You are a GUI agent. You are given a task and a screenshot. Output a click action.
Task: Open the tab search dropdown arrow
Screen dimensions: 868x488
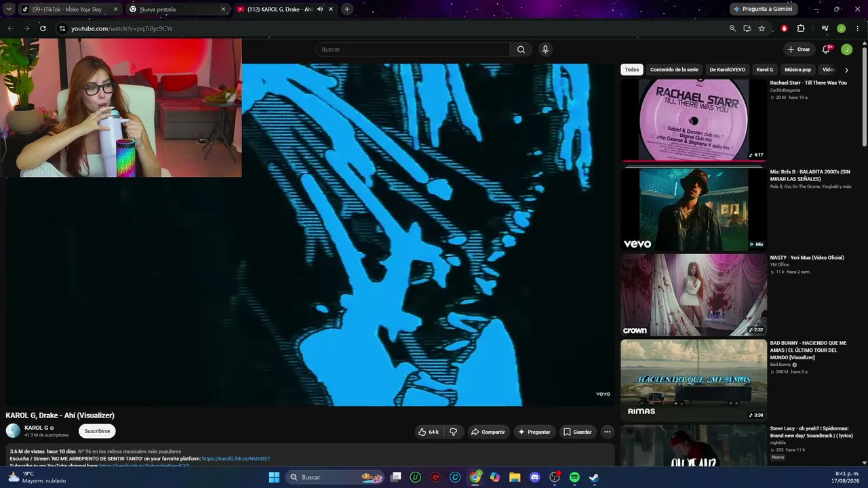pos(9,9)
